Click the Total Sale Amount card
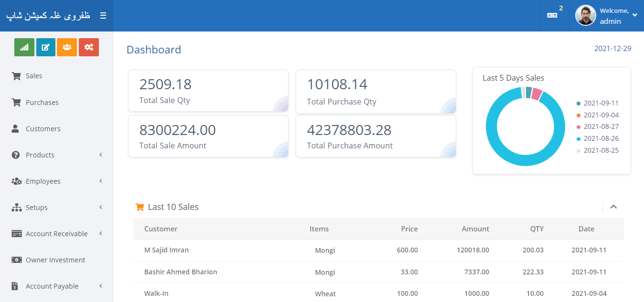The height and width of the screenshot is (302, 644). coord(208,136)
